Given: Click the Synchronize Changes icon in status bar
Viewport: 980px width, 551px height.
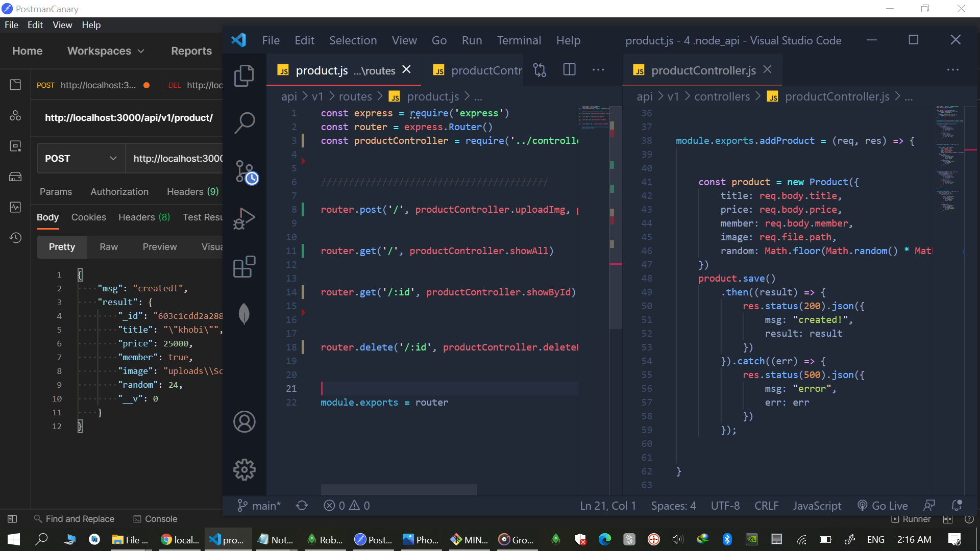Looking at the screenshot, I should point(302,506).
